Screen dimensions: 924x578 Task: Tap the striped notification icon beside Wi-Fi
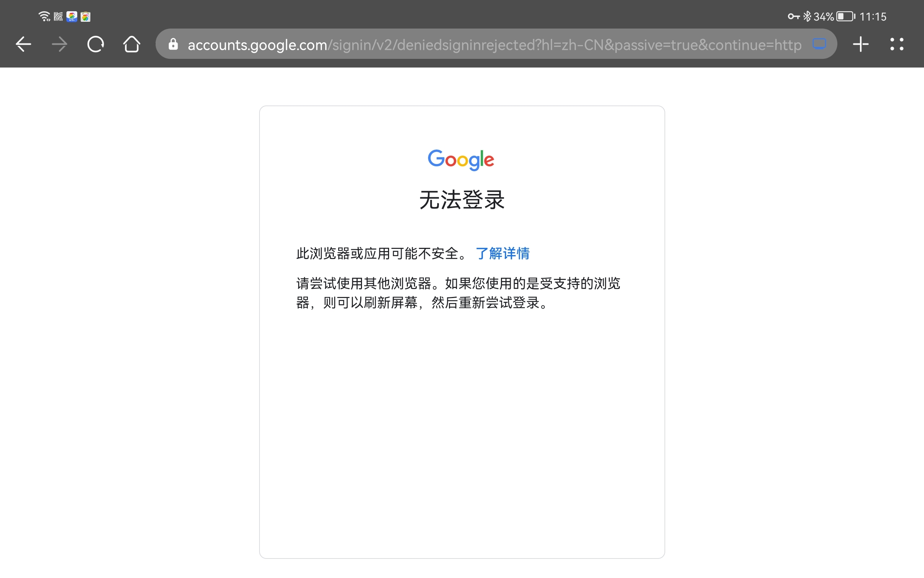tap(58, 17)
